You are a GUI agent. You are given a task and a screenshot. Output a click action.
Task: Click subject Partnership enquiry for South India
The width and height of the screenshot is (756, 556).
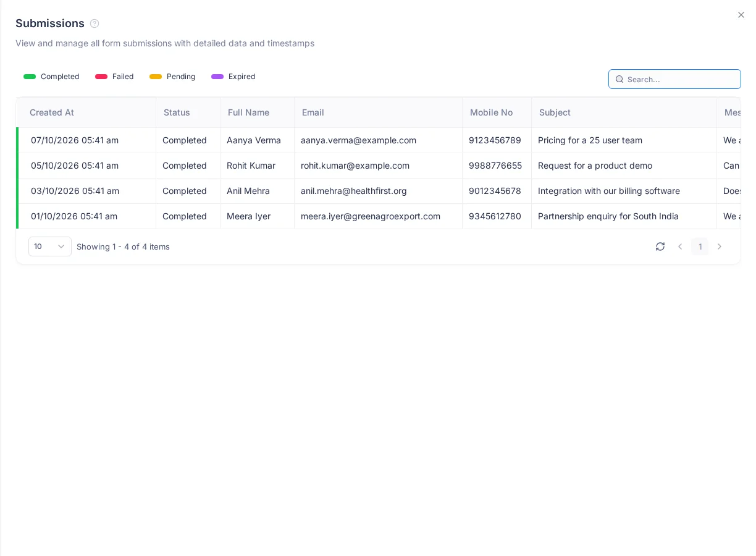point(608,216)
